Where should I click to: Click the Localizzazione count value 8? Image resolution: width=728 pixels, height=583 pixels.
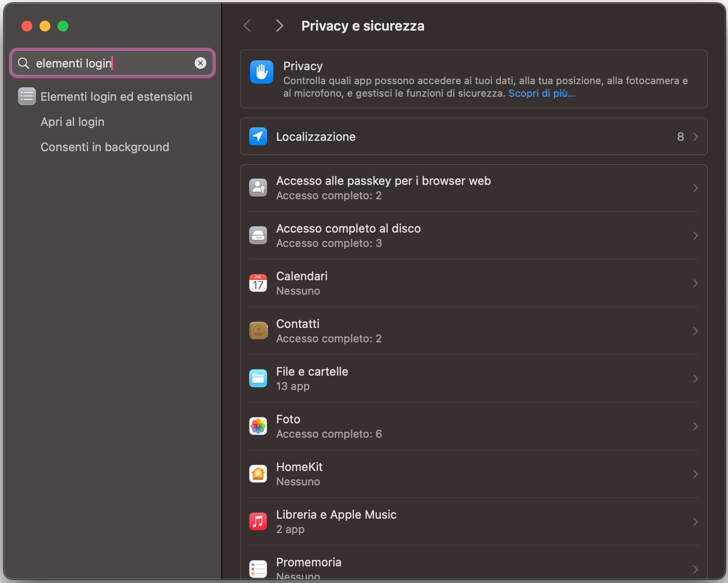tap(680, 137)
